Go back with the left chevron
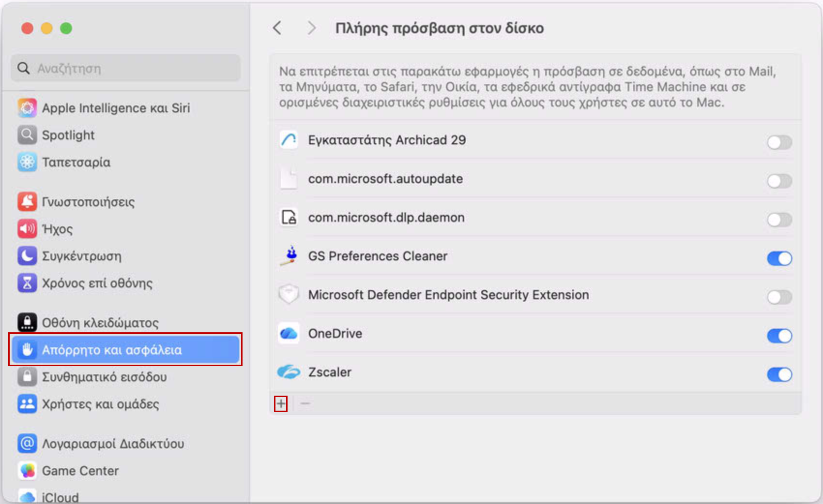Screen dimensions: 823x504 (x=277, y=28)
